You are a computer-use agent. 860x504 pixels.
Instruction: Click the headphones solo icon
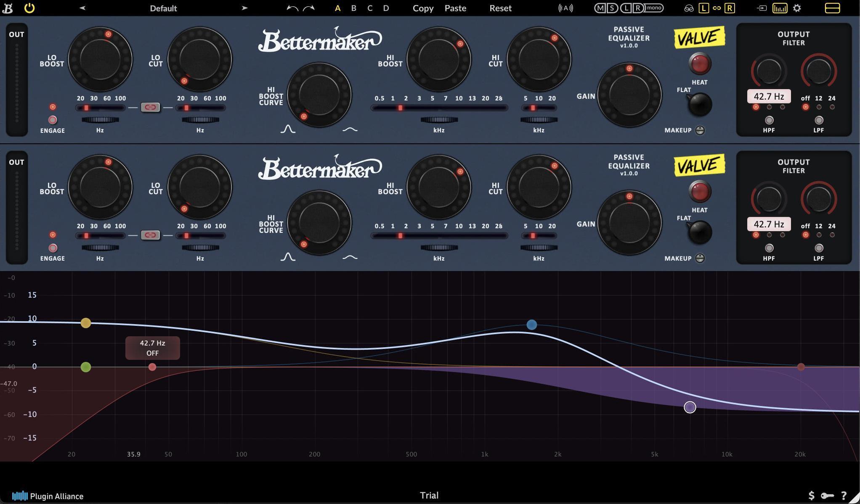point(689,8)
